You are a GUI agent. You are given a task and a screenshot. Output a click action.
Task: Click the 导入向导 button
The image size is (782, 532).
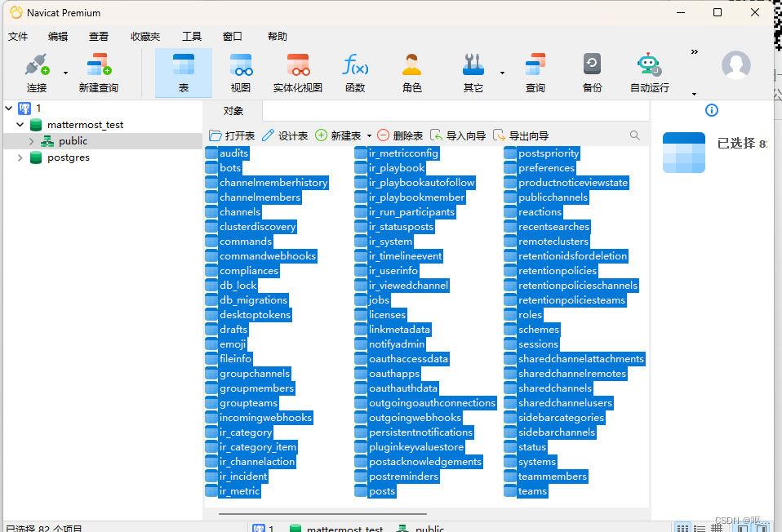[458, 135]
